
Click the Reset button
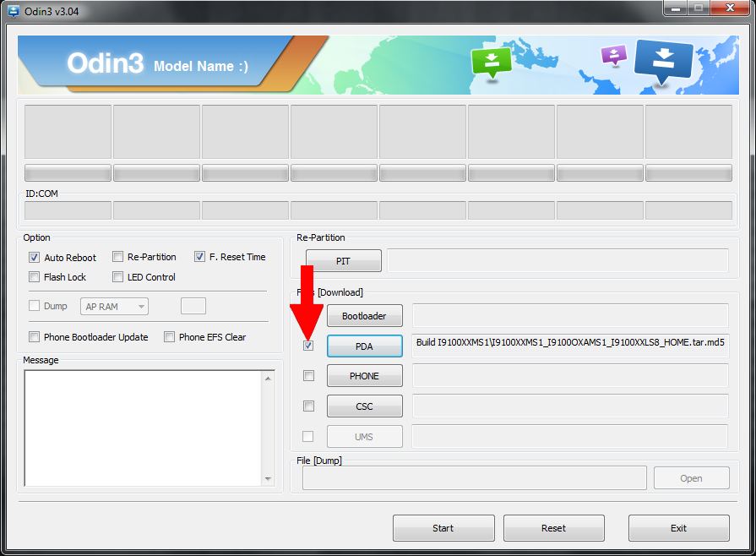tap(554, 528)
